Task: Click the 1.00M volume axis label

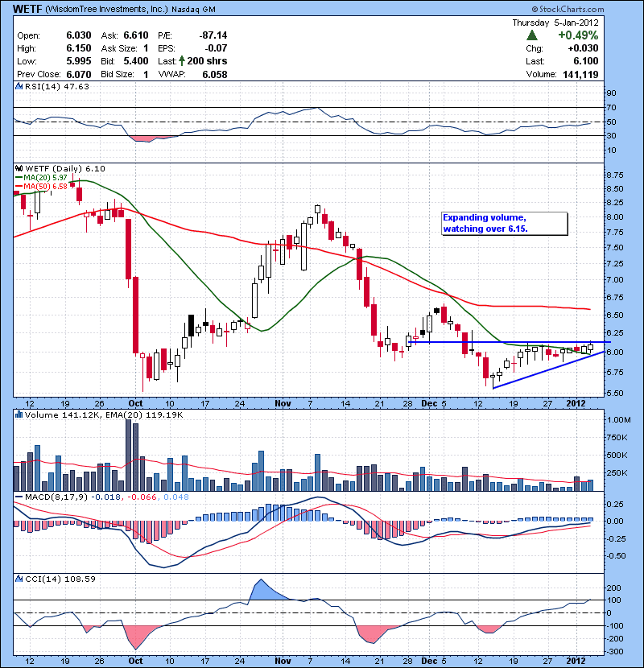Action: point(618,420)
